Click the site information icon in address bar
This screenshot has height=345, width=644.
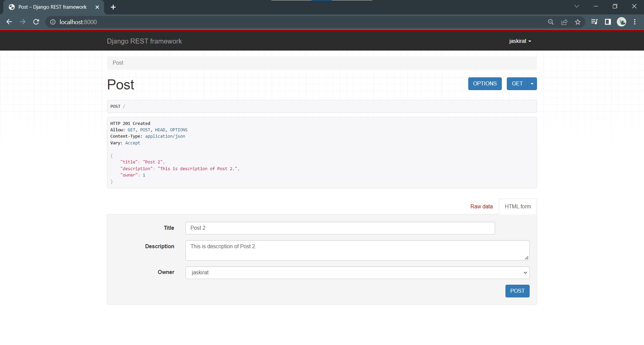point(53,22)
